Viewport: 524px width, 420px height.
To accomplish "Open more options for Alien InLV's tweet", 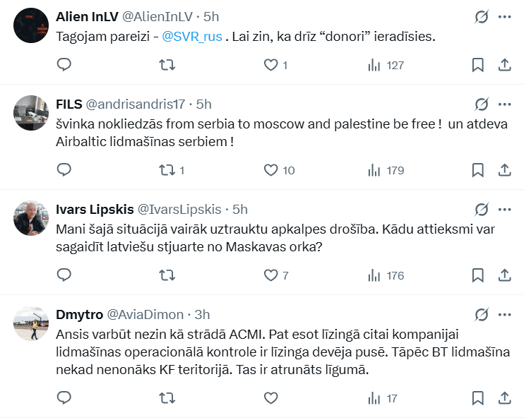I will coord(505,17).
